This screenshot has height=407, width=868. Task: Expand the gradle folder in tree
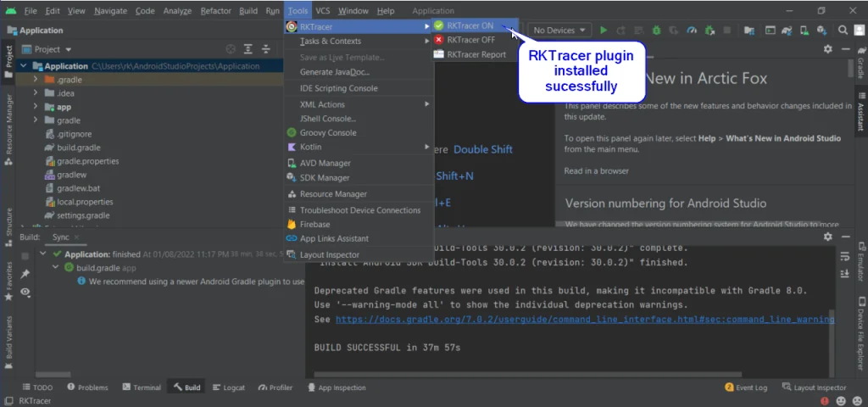pos(36,120)
